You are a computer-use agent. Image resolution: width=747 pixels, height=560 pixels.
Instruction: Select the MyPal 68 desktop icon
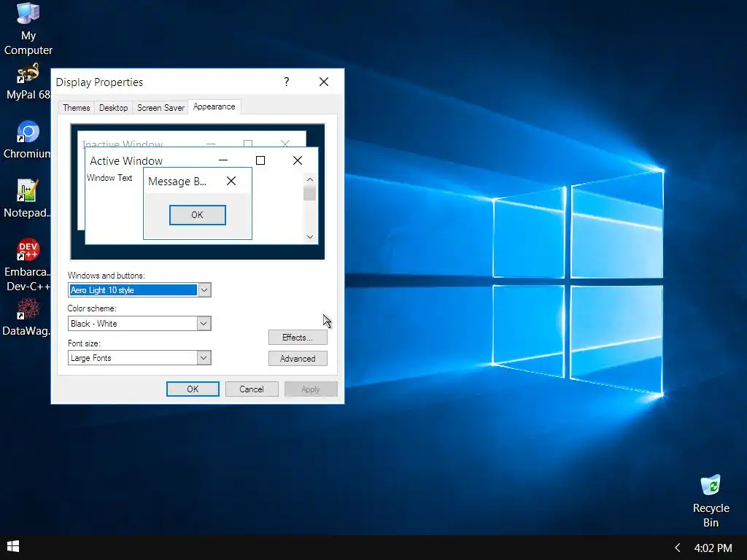coord(28,82)
